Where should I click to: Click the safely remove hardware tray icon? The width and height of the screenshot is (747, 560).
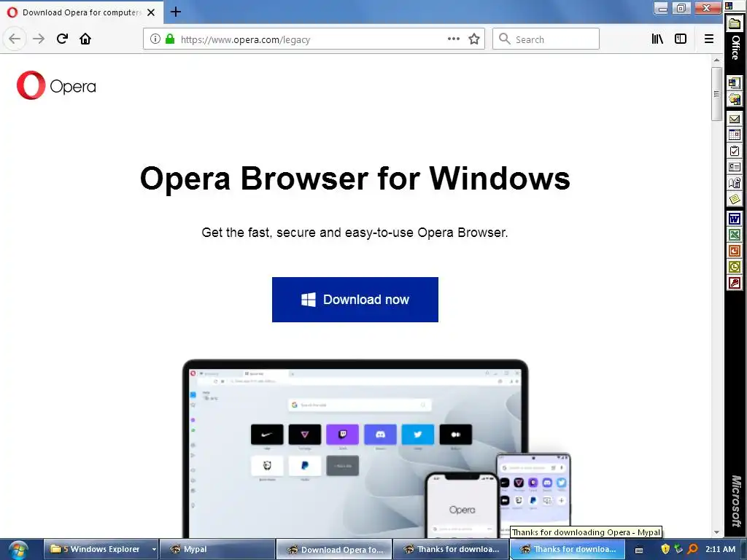[678, 549]
